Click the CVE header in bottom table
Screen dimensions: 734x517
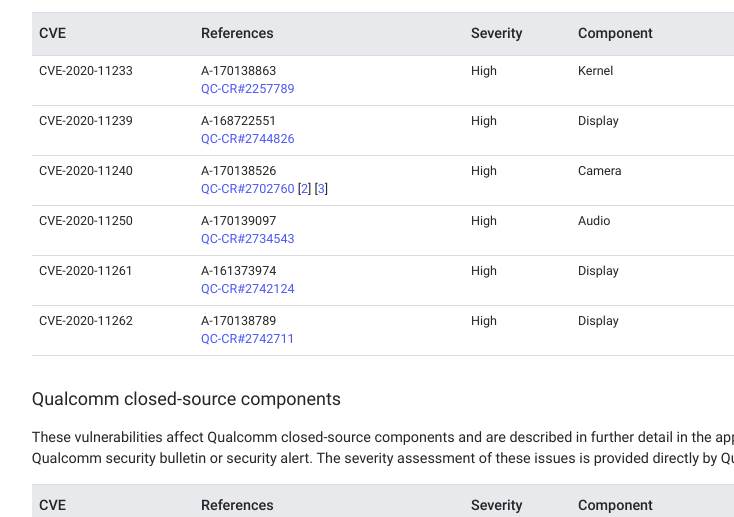pyautogui.click(x=52, y=505)
